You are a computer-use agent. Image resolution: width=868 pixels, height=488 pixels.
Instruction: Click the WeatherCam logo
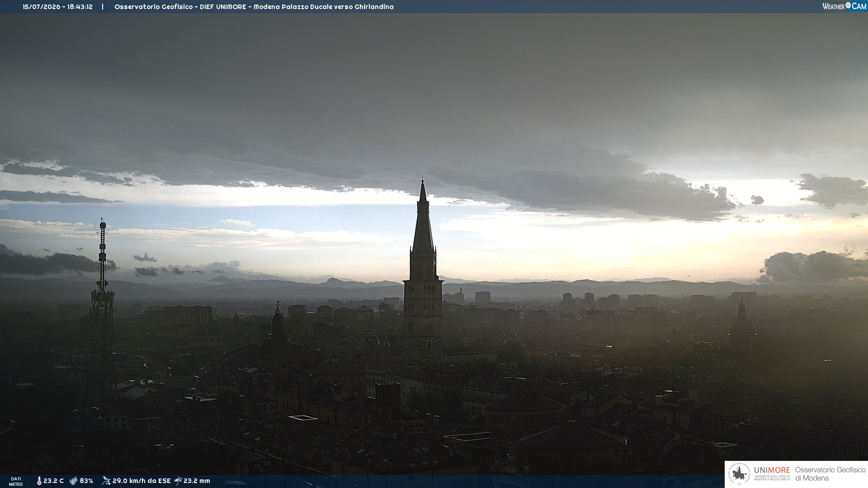coord(844,6)
